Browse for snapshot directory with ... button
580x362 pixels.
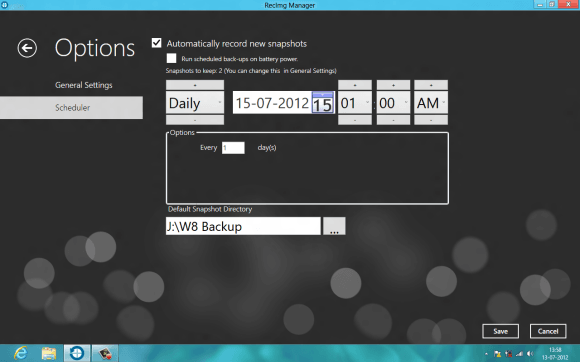[x=334, y=226]
